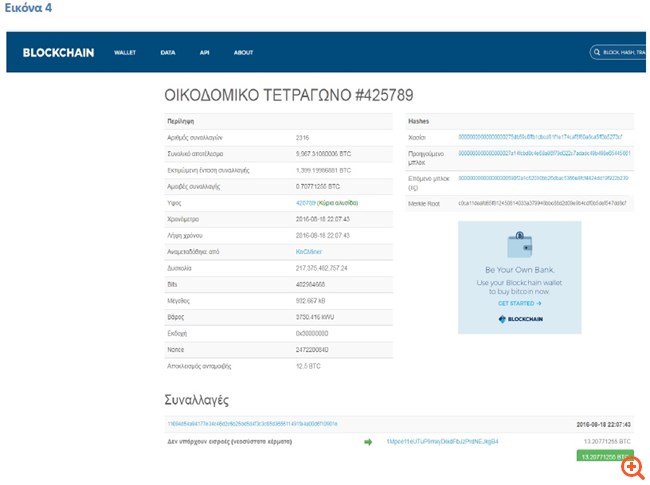Viewport: 650px width, 485px height.
Task: Select the 0.70771255 BTC fees value
Action: pos(318,187)
